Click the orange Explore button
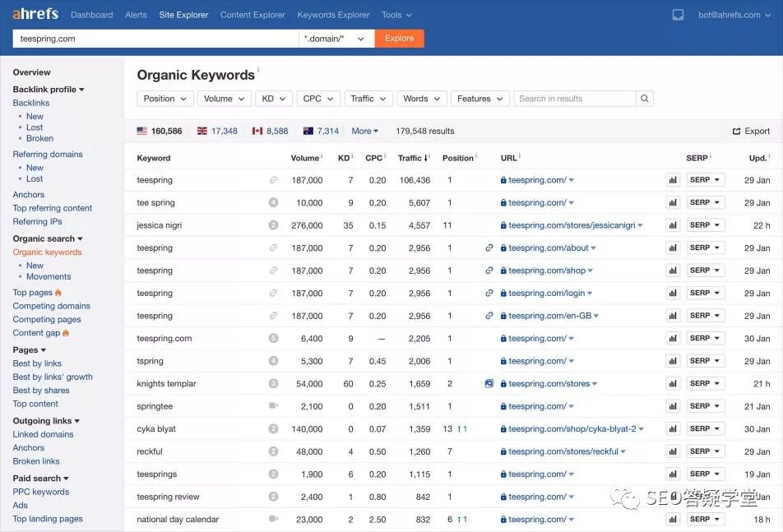Screen dimensions: 783x532 tap(399, 39)
